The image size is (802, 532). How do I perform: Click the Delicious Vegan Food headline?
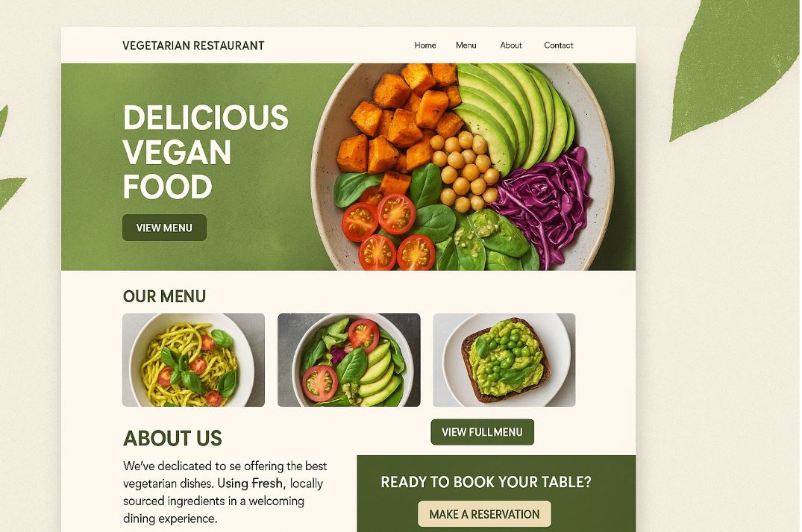pyautogui.click(x=206, y=152)
